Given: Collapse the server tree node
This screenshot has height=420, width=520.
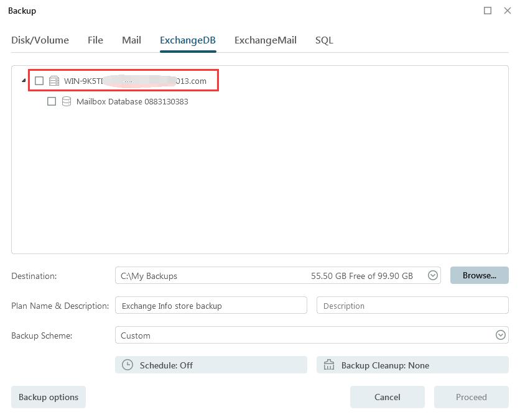Looking at the screenshot, I should pyautogui.click(x=24, y=81).
